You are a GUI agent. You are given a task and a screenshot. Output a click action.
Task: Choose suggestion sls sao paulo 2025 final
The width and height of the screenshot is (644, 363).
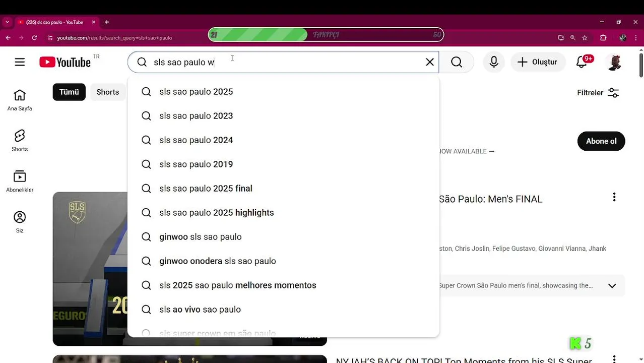point(283,189)
